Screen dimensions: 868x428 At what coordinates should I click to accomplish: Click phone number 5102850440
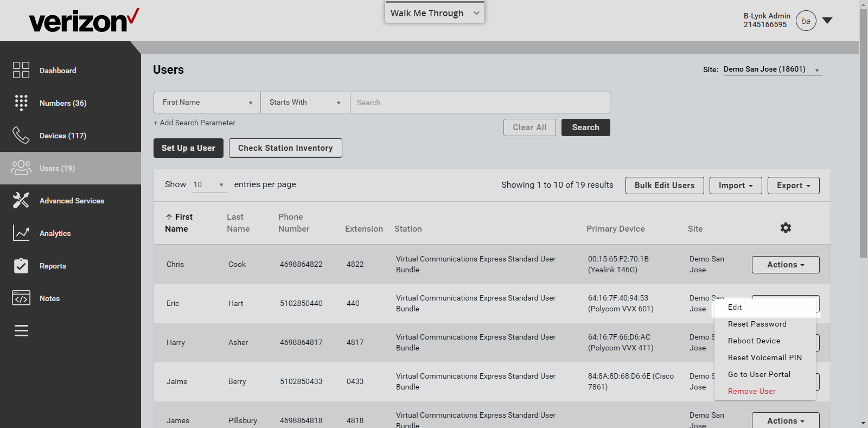point(301,304)
